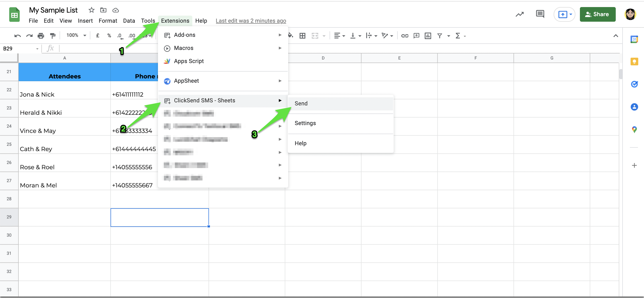The height and width of the screenshot is (298, 644).
Task: Open horizontal align dropdown
Action: [339, 36]
